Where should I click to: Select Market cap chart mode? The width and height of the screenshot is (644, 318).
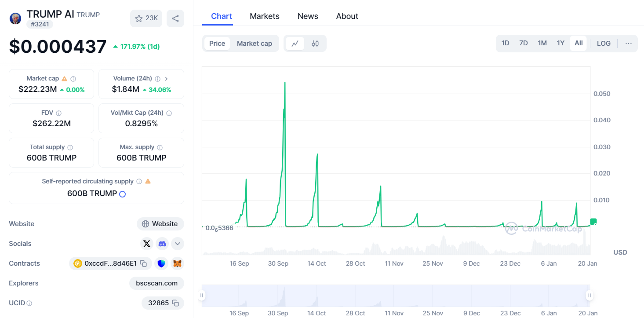click(x=255, y=44)
